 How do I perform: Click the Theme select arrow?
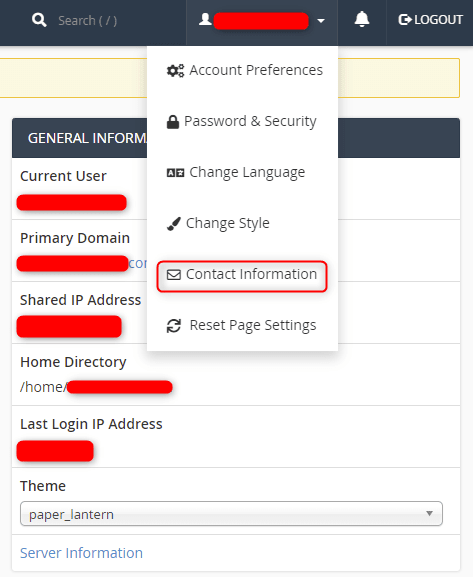429,513
